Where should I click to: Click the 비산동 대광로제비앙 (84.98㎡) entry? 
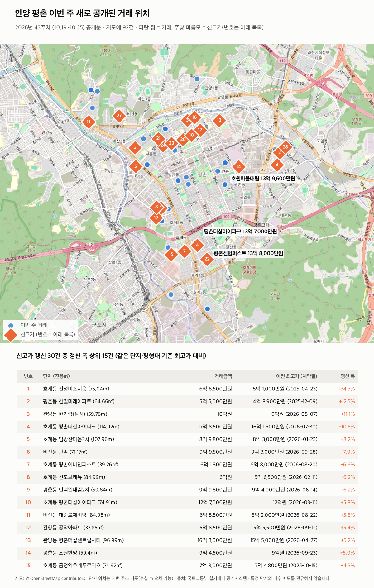coord(76,515)
